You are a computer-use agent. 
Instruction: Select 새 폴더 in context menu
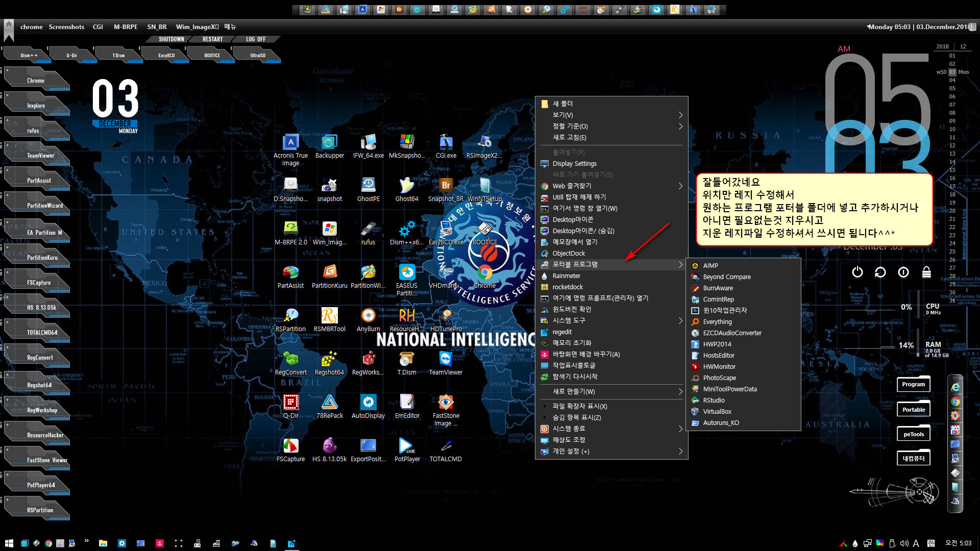tap(611, 104)
